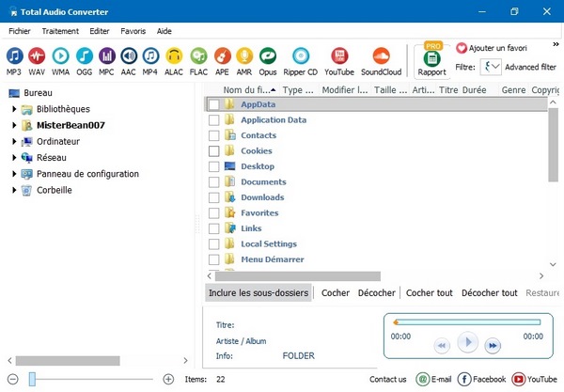Select the Opus format icon
This screenshot has height=392, width=564.
coord(268,56)
